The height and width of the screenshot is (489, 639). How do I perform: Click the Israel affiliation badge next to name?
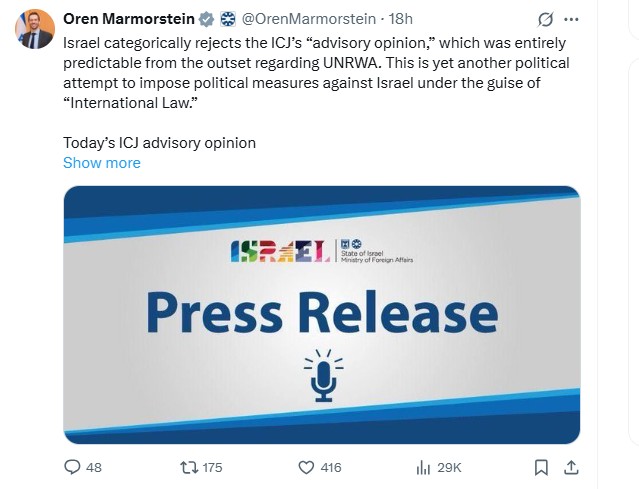coord(230,19)
